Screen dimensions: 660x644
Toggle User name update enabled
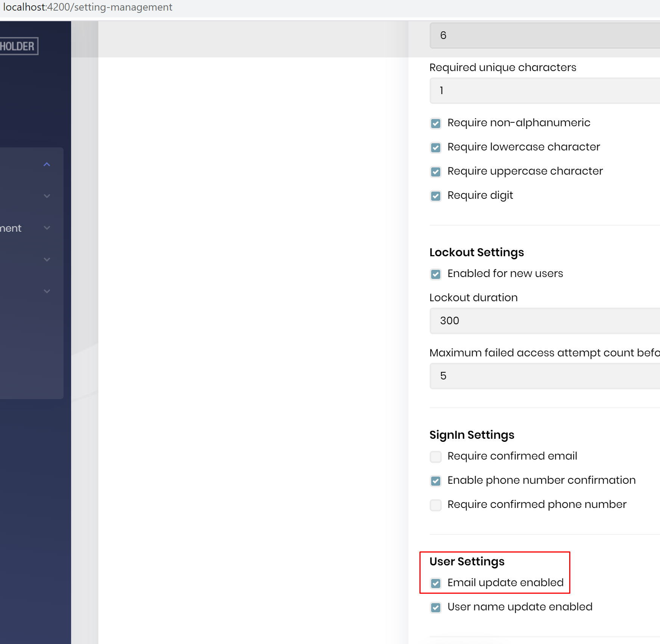click(x=436, y=607)
